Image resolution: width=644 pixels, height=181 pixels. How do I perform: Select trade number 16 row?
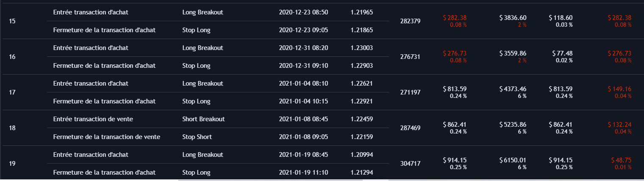322,57
